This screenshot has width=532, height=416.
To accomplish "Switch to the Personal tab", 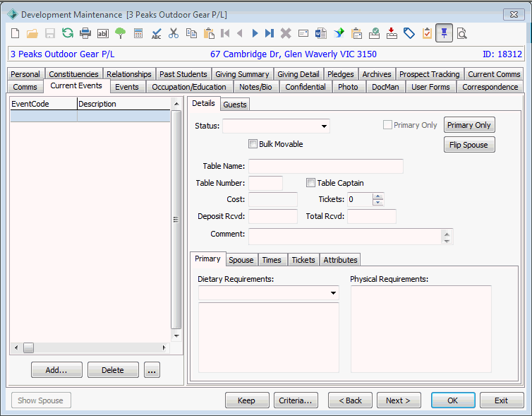I will tap(25, 74).
